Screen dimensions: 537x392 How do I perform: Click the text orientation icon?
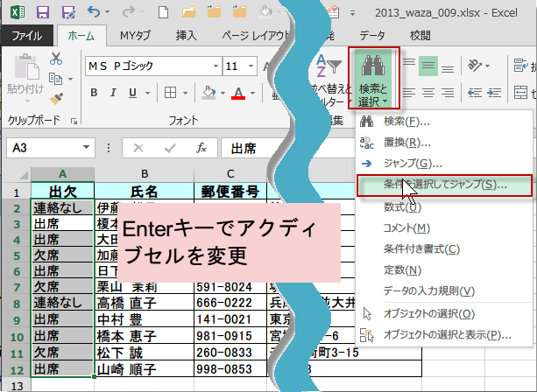click(x=476, y=65)
